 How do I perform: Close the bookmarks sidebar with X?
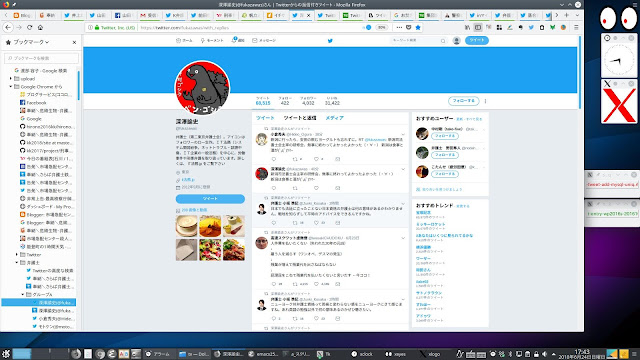coord(74,42)
